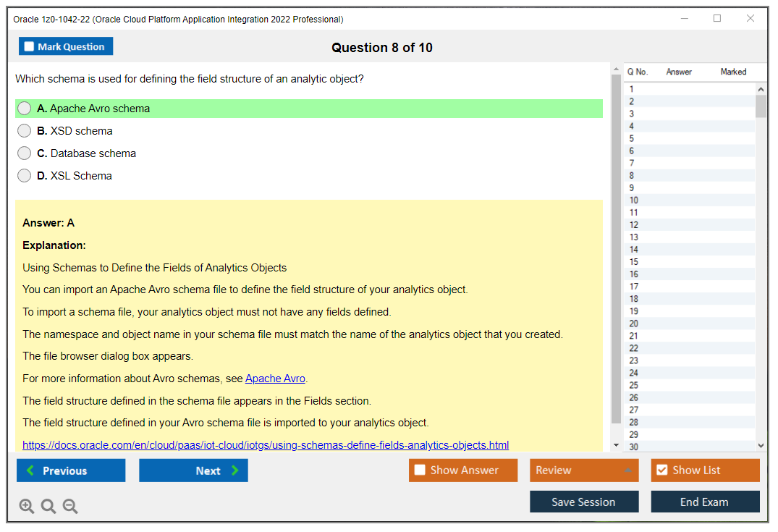The height and width of the screenshot is (532, 778).
Task: Click the reset zoom magnifier icon
Action: [x=48, y=507]
